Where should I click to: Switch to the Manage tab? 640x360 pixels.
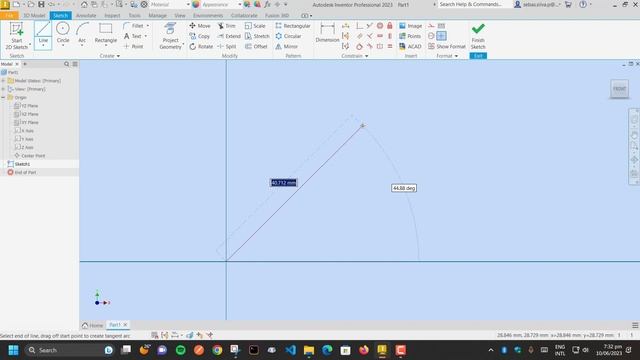tap(157, 16)
